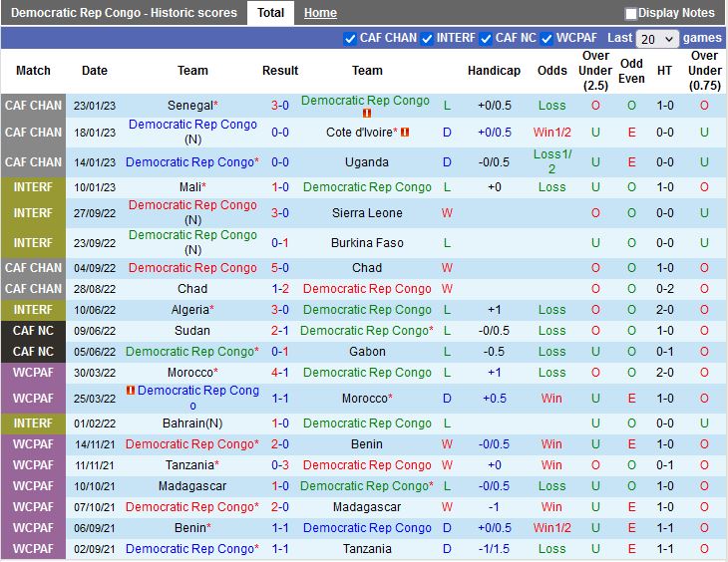This screenshot has height=562, width=728.
Task: Click the 5-0 result against Chad
Action: coord(280,268)
